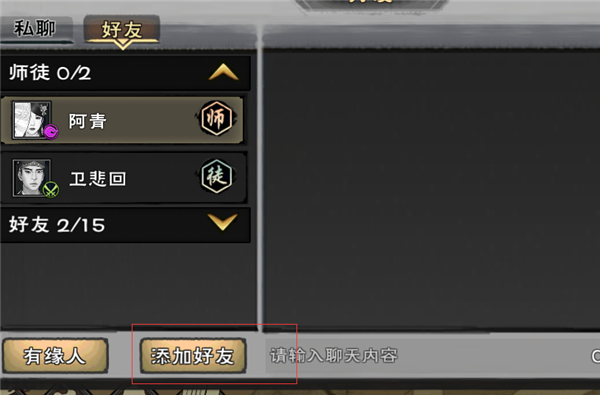This screenshot has height=395, width=600.
Task: Select the name 卫悲回 in the list
Action: 98,179
